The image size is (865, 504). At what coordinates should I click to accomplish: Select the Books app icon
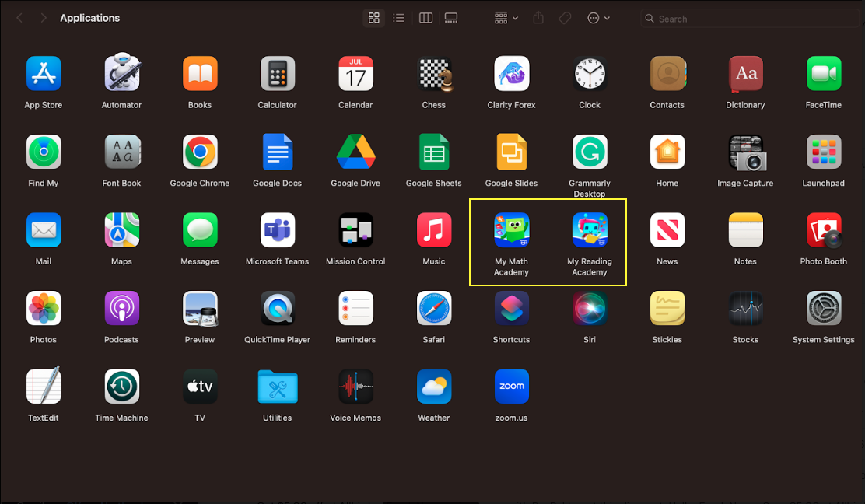[x=200, y=73]
